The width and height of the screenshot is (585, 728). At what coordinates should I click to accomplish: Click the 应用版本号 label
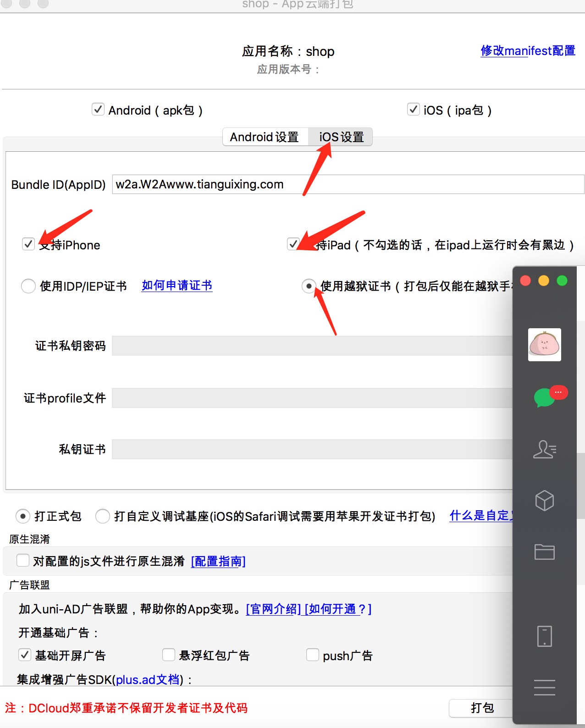[288, 69]
